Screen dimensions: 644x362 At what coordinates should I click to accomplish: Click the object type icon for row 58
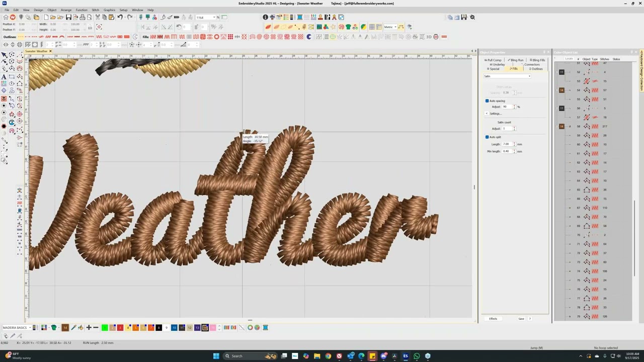(x=587, y=126)
